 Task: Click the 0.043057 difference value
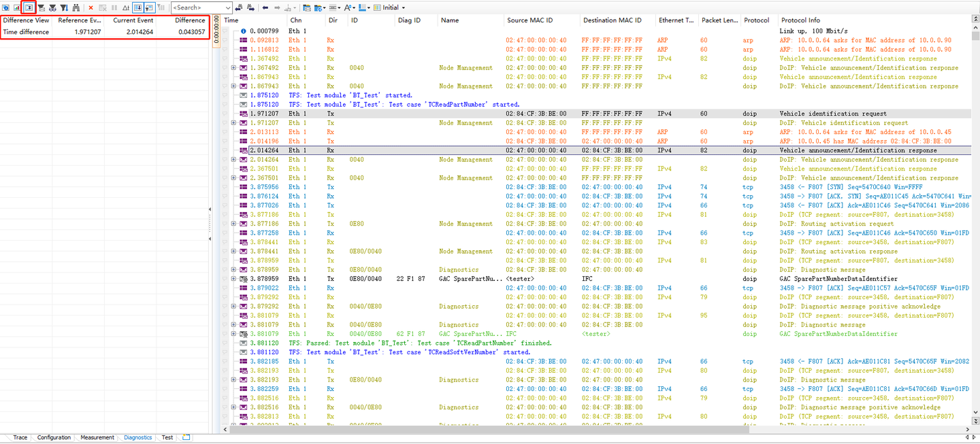[191, 32]
